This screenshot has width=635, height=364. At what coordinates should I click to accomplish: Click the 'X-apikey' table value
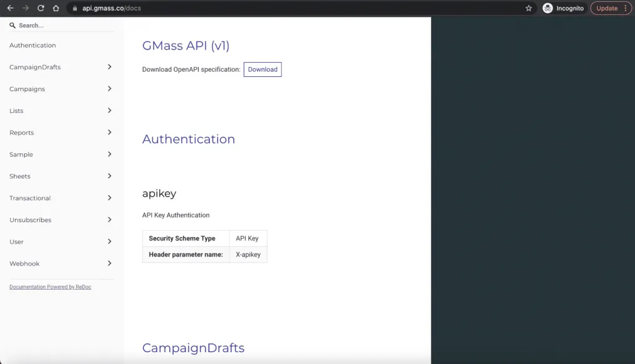tap(248, 255)
